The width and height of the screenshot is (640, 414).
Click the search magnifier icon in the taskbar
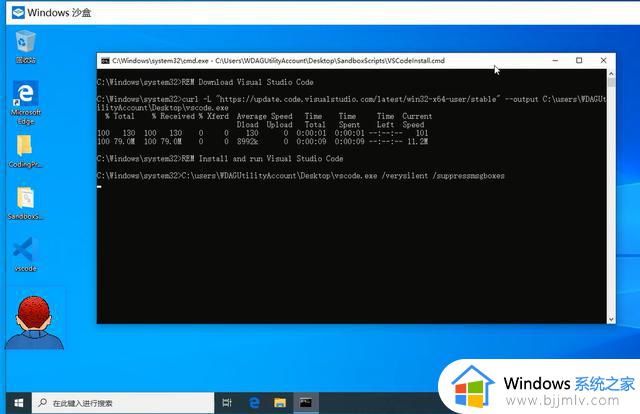point(42,403)
